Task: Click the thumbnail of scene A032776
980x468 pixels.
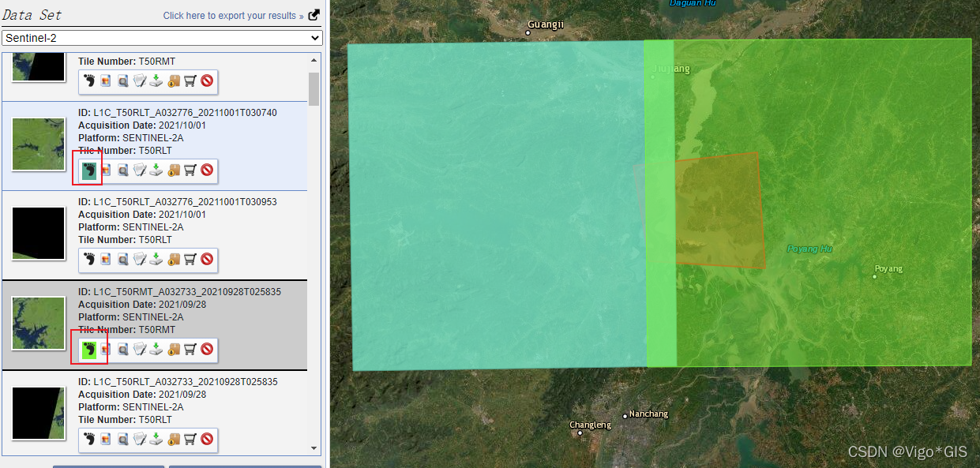Action: pyautogui.click(x=39, y=145)
